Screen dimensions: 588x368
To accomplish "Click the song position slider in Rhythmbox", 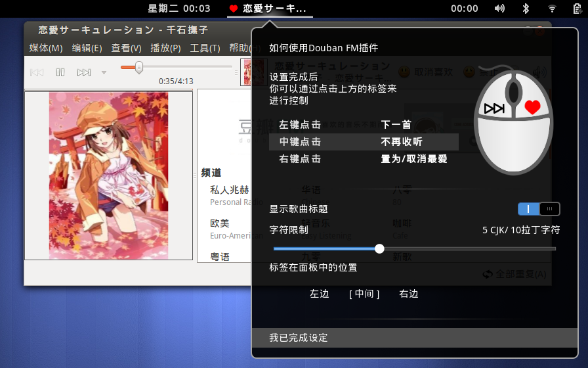I will (x=177, y=67).
